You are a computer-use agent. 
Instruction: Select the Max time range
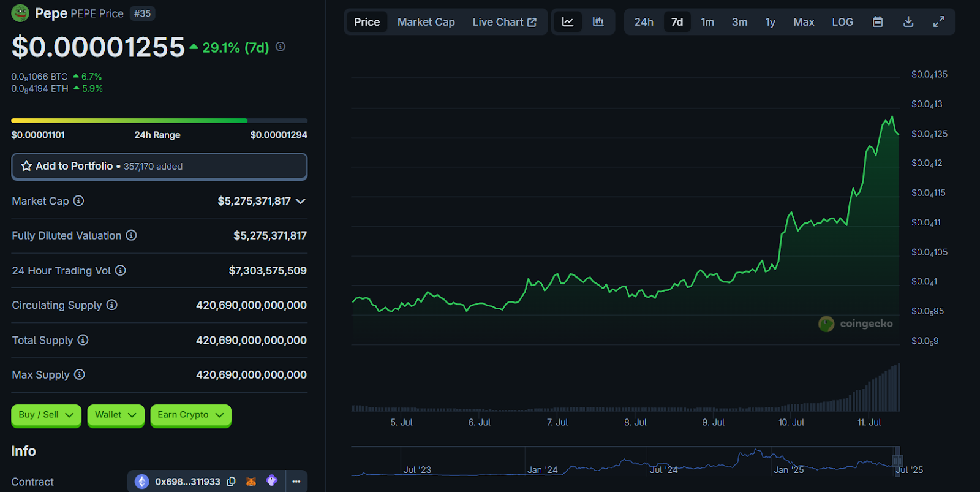coord(804,22)
